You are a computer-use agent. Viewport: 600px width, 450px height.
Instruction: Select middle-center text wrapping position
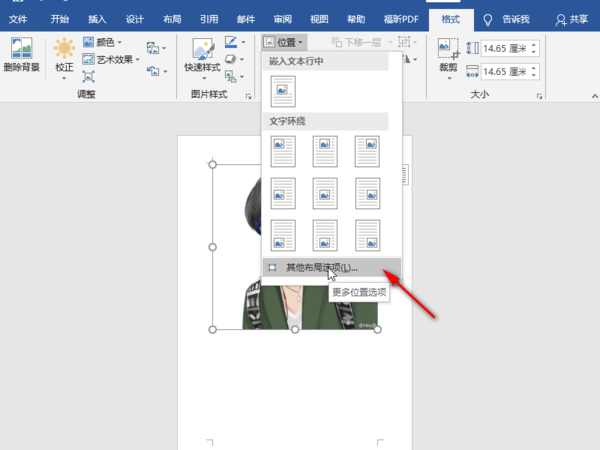tap(325, 194)
